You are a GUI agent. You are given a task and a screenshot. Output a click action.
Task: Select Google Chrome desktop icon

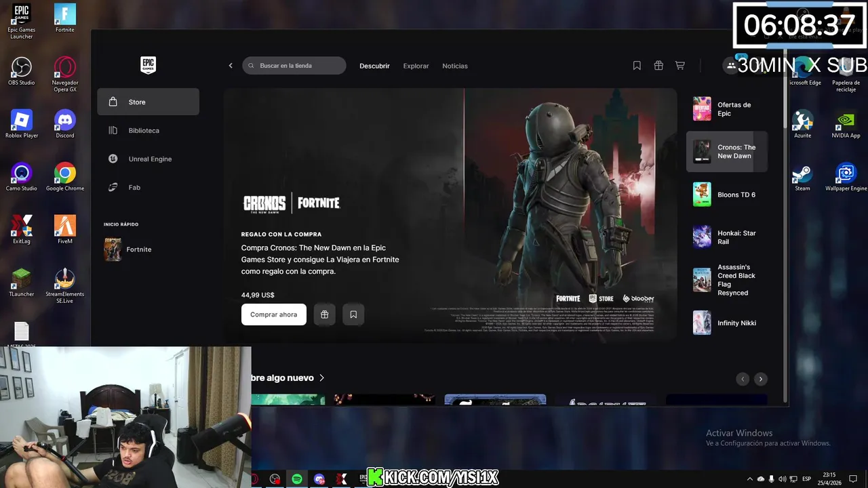tap(65, 177)
